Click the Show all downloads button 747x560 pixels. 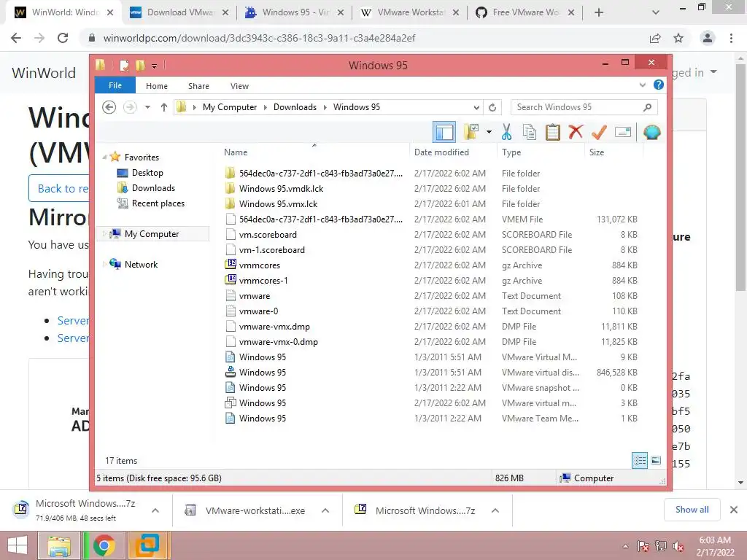[692, 510]
